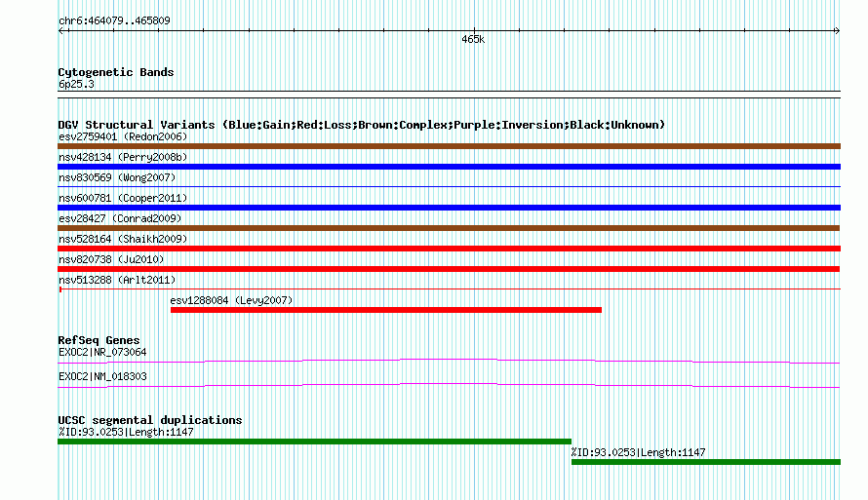The height and width of the screenshot is (500, 868).
Task: Click the second %ID:93.0253|Length:1147 label
Action: 638,452
